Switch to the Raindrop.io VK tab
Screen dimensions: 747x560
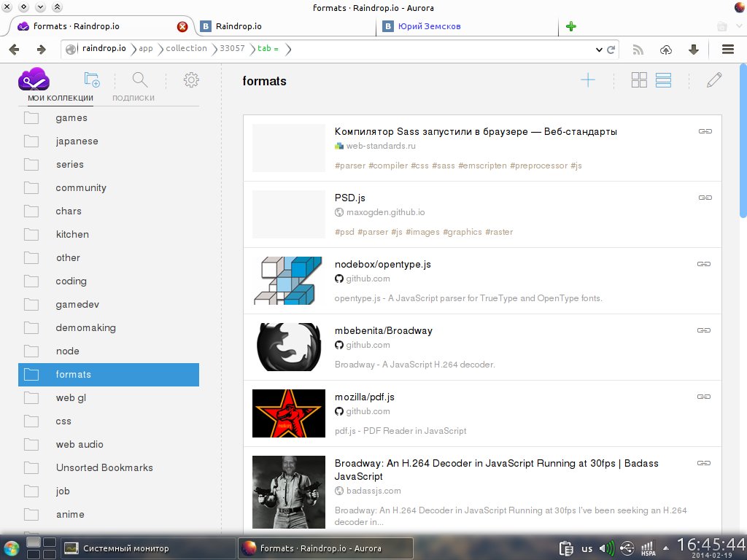click(x=287, y=26)
